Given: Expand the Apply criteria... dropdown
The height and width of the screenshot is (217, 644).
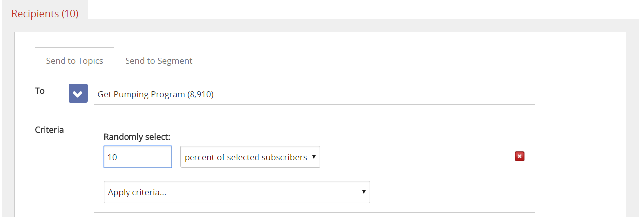Looking at the screenshot, I should click(x=236, y=192).
